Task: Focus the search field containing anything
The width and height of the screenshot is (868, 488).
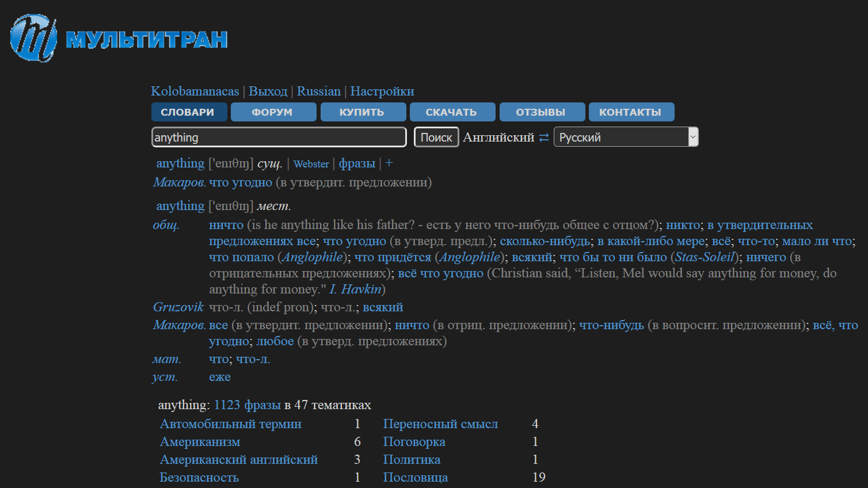Action: pyautogui.click(x=279, y=137)
